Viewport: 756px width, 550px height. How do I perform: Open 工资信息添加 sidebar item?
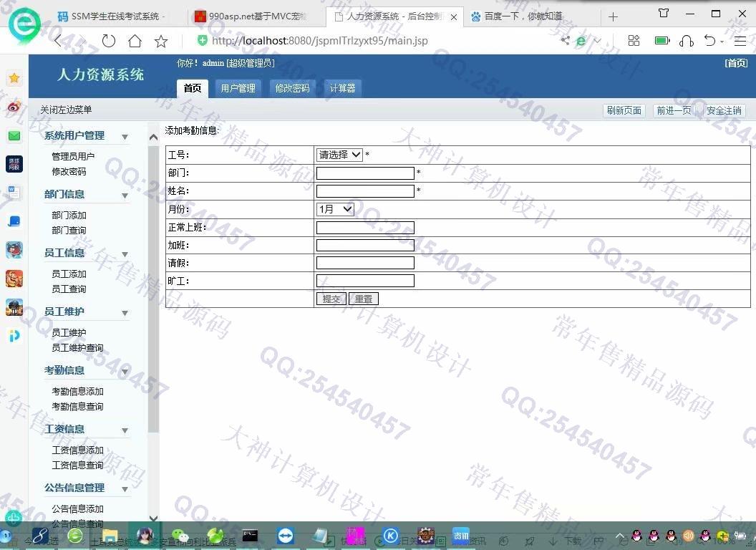pyautogui.click(x=77, y=450)
